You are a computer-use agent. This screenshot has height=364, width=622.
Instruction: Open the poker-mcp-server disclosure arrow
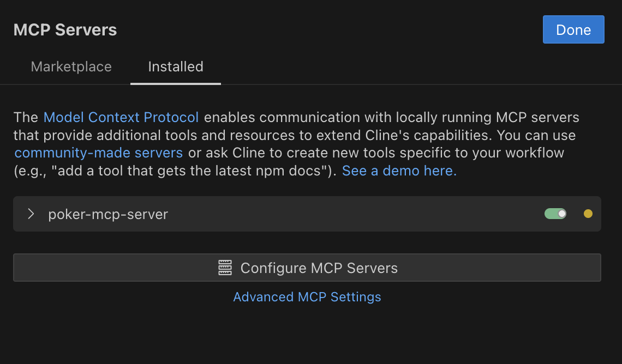click(31, 214)
